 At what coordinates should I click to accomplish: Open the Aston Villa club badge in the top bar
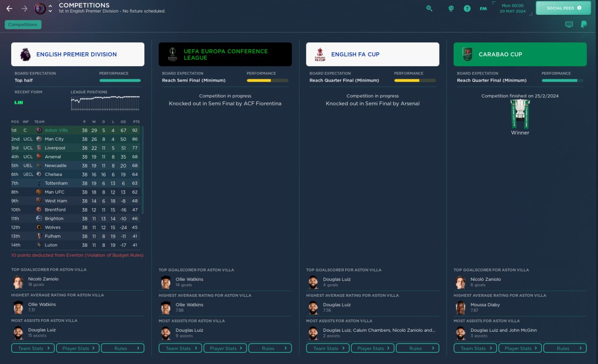pyautogui.click(x=40, y=8)
